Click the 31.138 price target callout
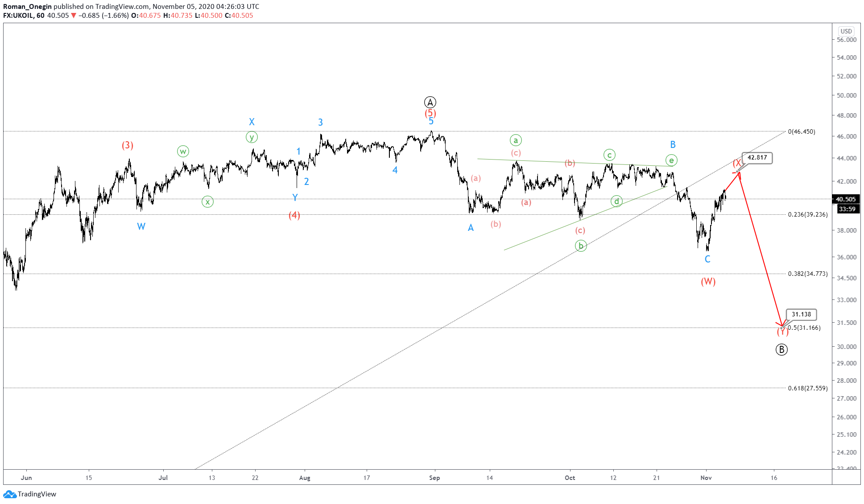The width and height of the screenshot is (864, 504). 801,315
